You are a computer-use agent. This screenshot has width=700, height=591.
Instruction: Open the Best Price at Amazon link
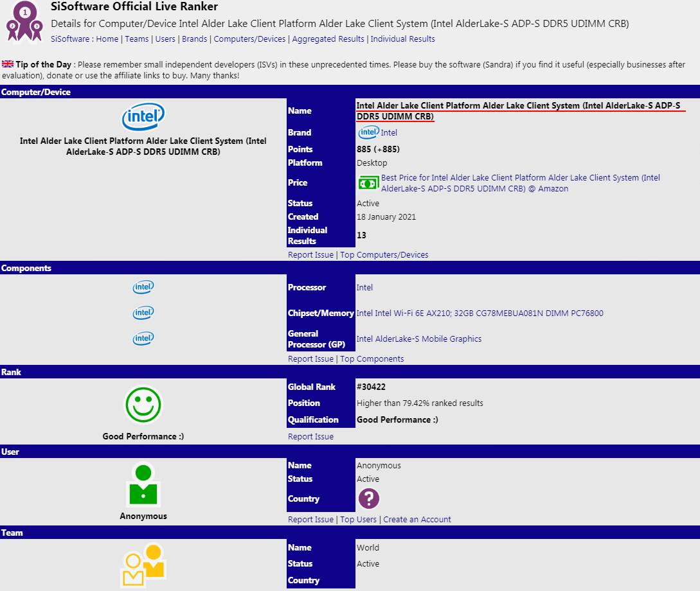pos(521,183)
